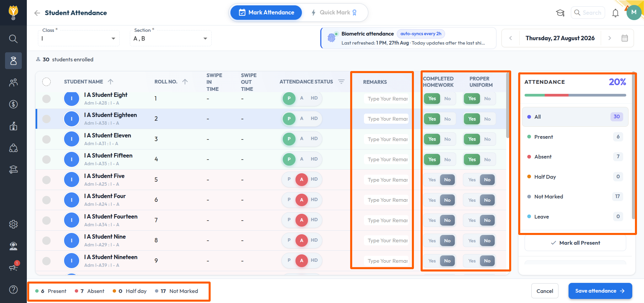
Task: Select the checkbox for Student Eight
Action: pos(47,99)
